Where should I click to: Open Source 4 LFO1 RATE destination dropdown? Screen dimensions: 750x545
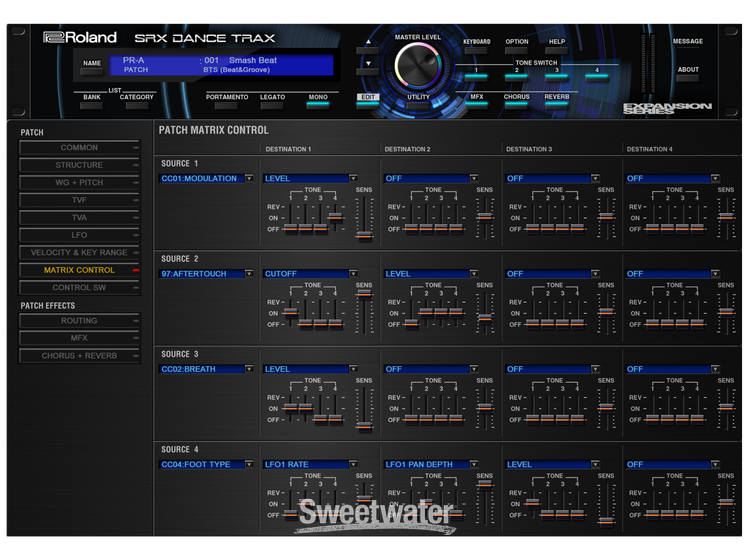point(310,464)
